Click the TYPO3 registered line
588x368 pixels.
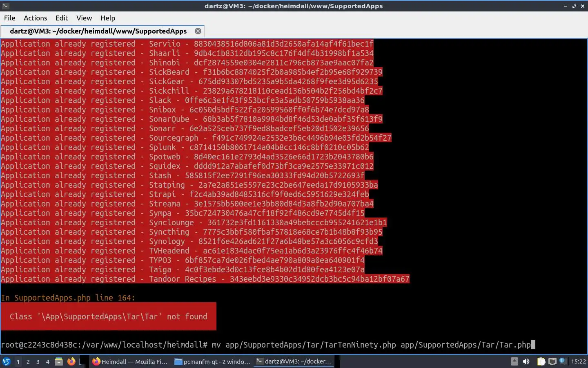coord(183,260)
